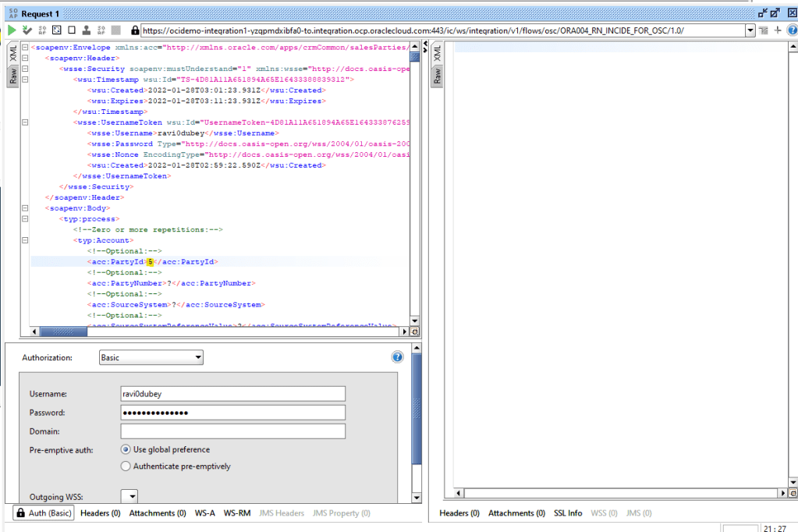Image resolution: width=798 pixels, height=532 pixels.
Task: Open the Authorization type dropdown
Action: pyautogui.click(x=151, y=357)
